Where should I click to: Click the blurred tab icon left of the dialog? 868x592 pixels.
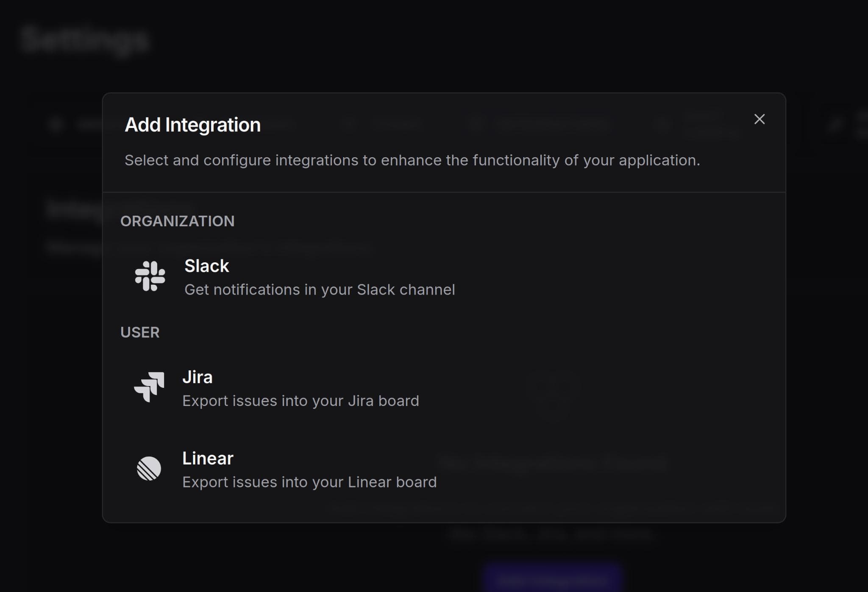tap(56, 124)
